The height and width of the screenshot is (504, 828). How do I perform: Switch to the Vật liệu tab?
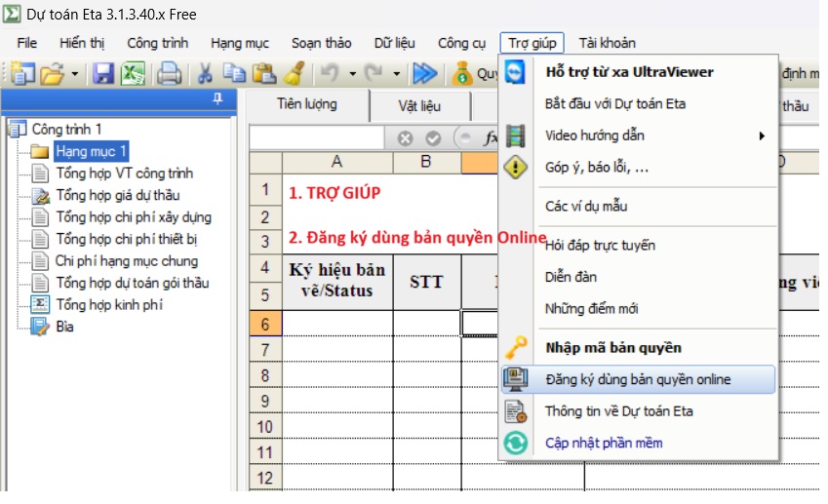click(419, 106)
